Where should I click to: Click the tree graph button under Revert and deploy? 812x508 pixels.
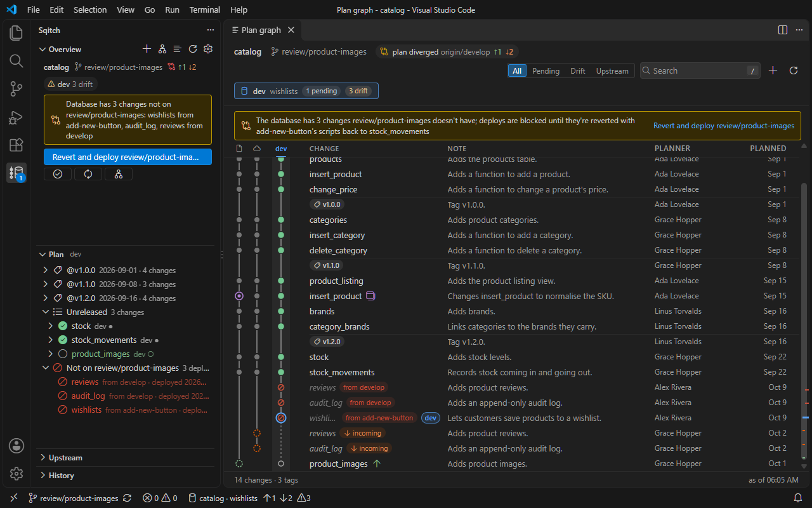click(x=119, y=174)
